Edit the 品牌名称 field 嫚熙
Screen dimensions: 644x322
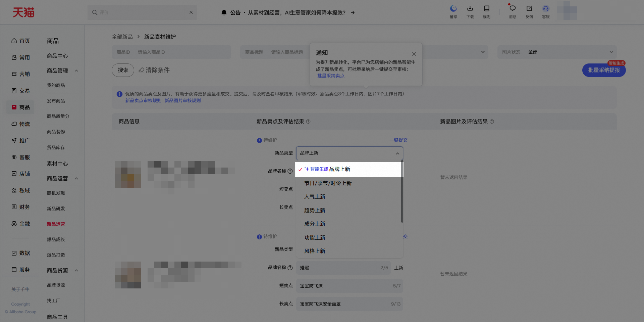pyautogui.click(x=343, y=268)
